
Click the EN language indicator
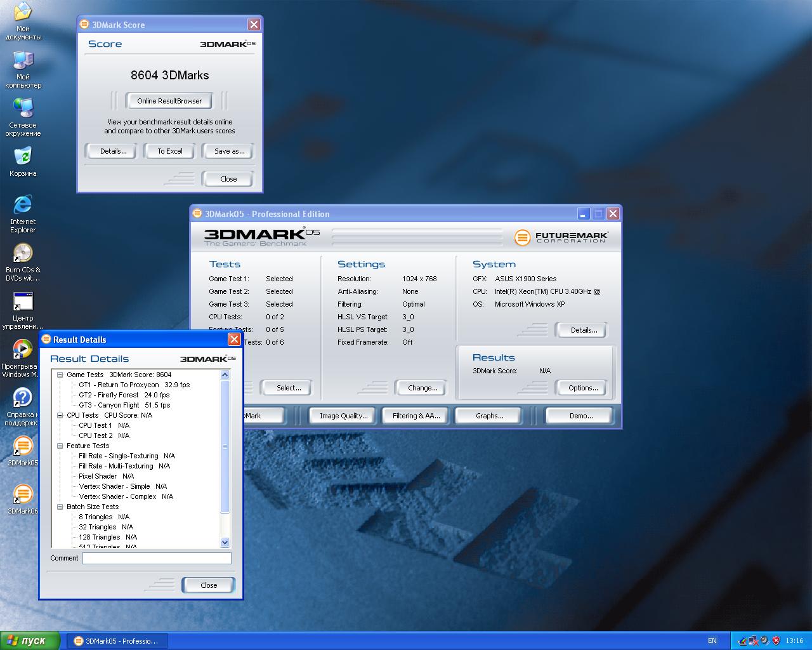coord(712,640)
